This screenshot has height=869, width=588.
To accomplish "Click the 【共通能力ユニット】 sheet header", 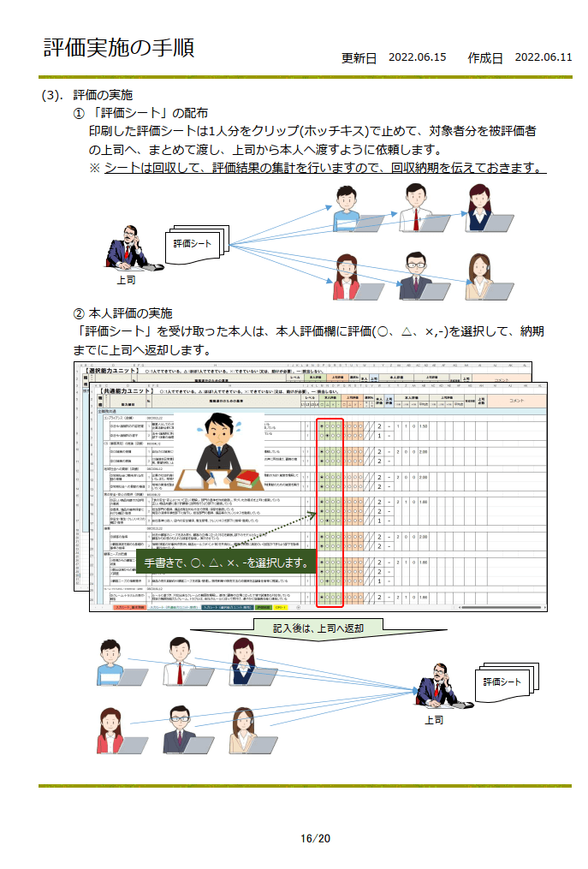I will (x=125, y=390).
